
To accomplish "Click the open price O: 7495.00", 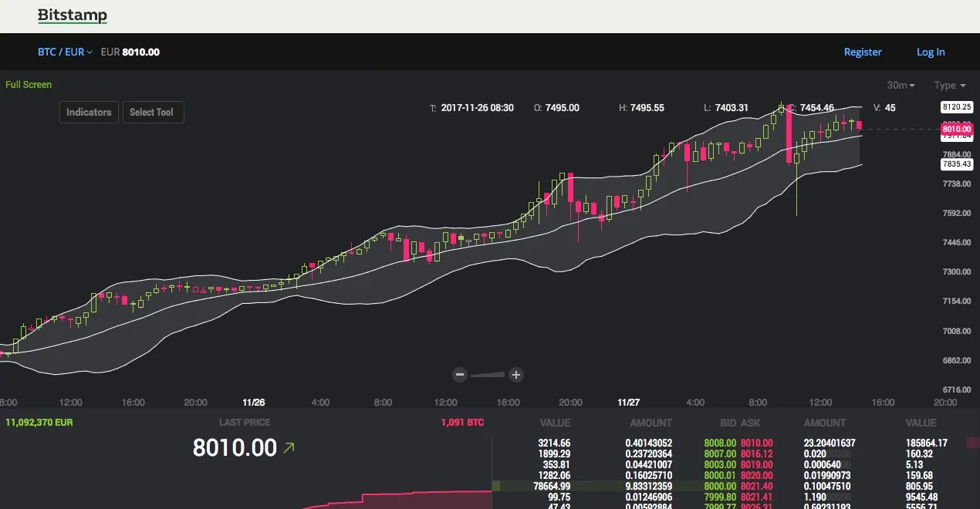I will point(556,108).
